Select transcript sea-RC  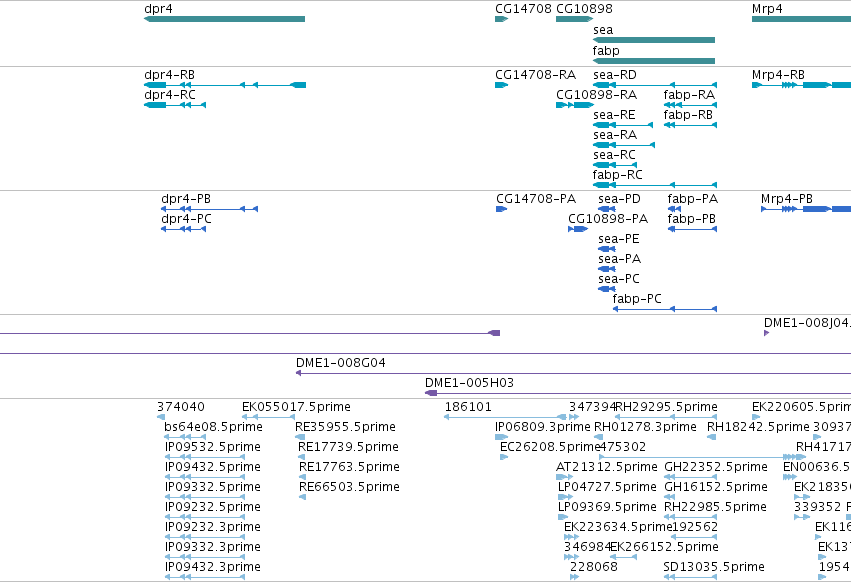[x=614, y=165]
